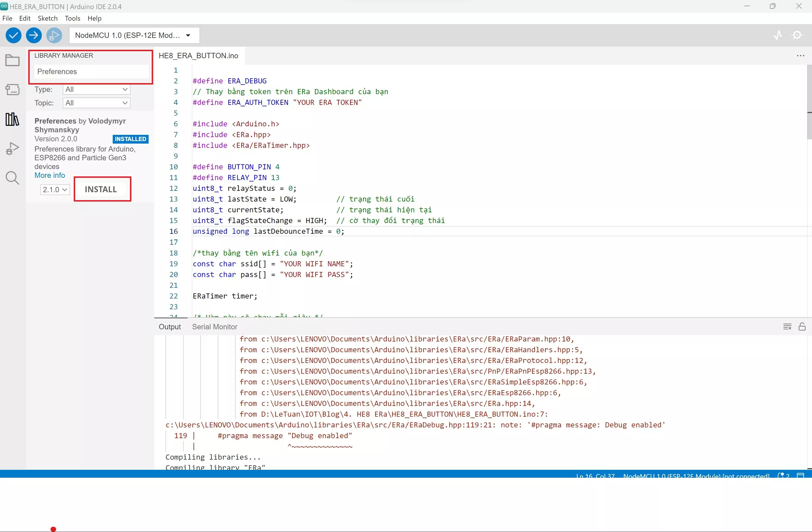Open the Boards Manager sidebar icon
Screen dimensions: 812x532
click(13, 90)
